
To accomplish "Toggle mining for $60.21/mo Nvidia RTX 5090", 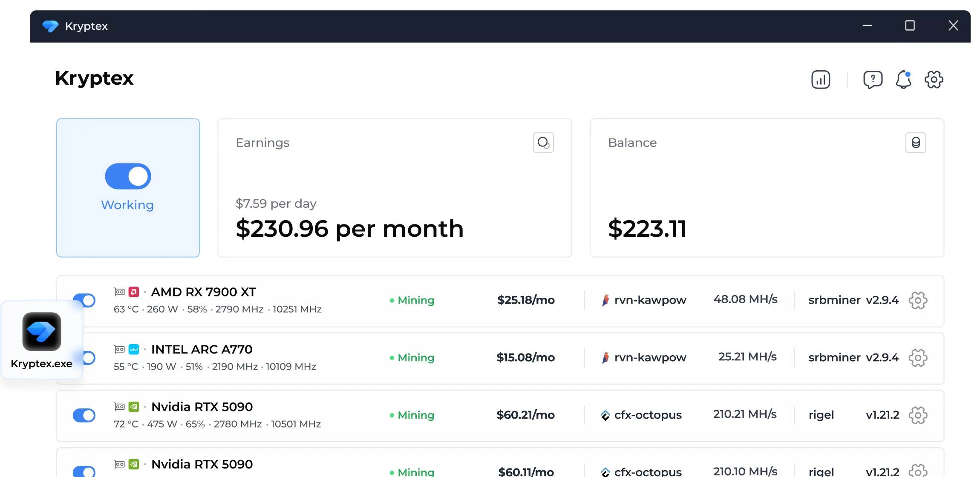I will 84,415.
